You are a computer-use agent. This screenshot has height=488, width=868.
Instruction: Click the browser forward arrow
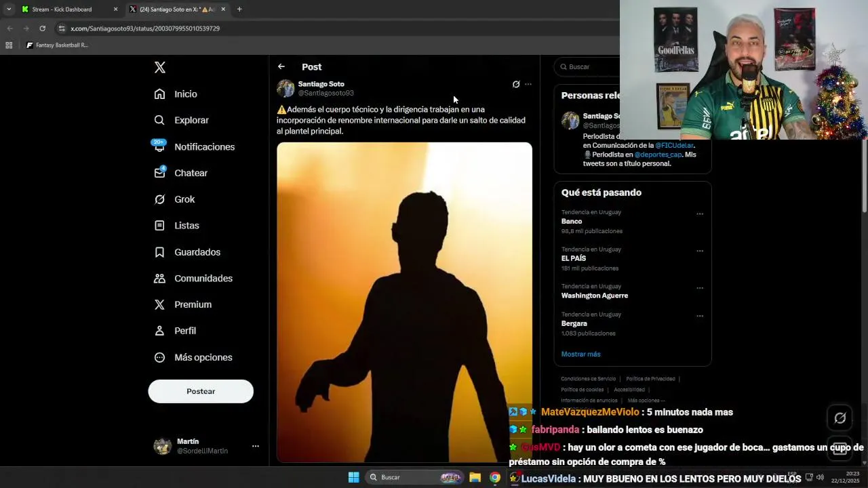pyautogui.click(x=26, y=28)
